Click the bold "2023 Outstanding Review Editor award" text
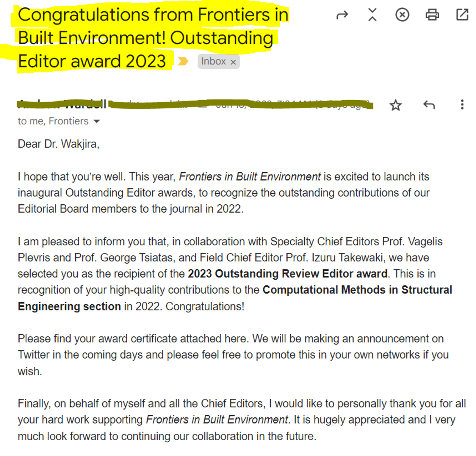Image resolution: width=476 pixels, height=456 pixels. click(288, 274)
